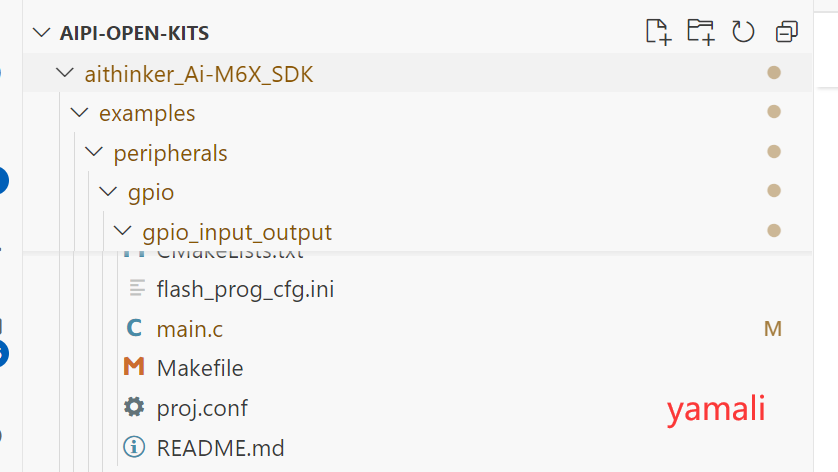Click the info icon beside README.md
The height and width of the screenshot is (472, 838).
click(x=134, y=447)
